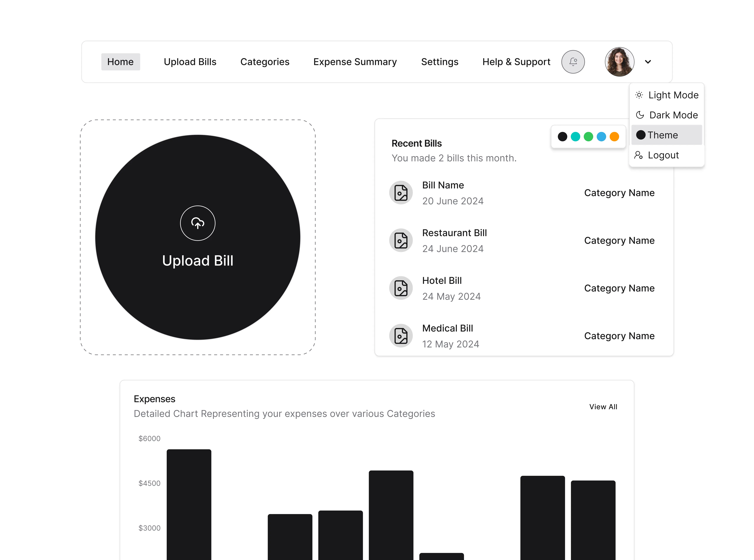Click the Restaurant Bill file icon

pyautogui.click(x=401, y=240)
